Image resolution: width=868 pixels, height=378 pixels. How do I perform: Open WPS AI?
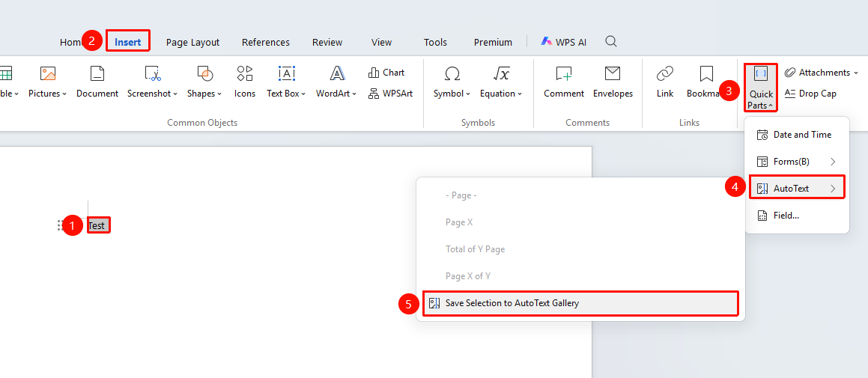click(x=563, y=42)
